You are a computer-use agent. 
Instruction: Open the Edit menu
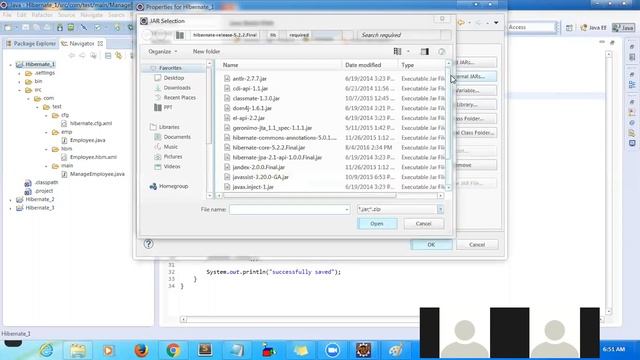21,15
